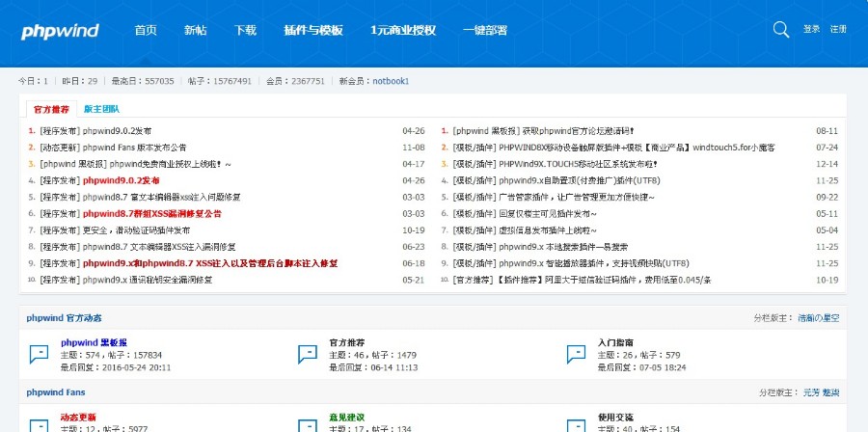868x432 pixels.
Task: Open post 获取phpwind官方论坛邀请码
Action: pyautogui.click(x=579, y=131)
